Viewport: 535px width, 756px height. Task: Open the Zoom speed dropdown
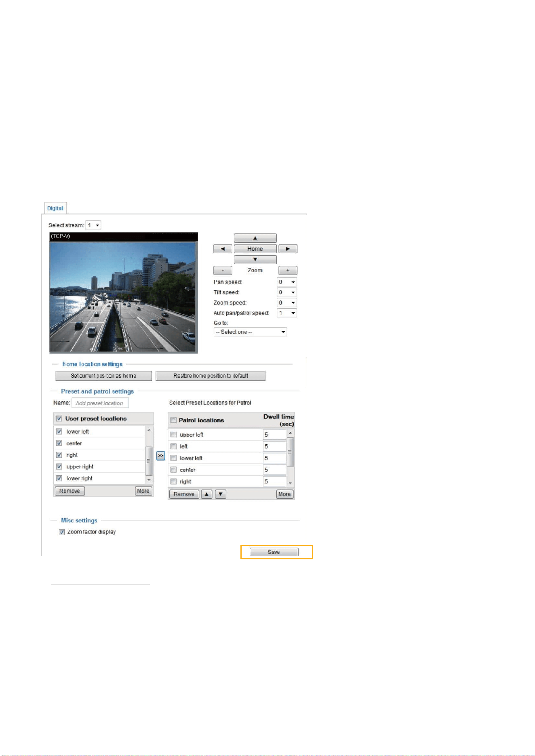coord(287,302)
